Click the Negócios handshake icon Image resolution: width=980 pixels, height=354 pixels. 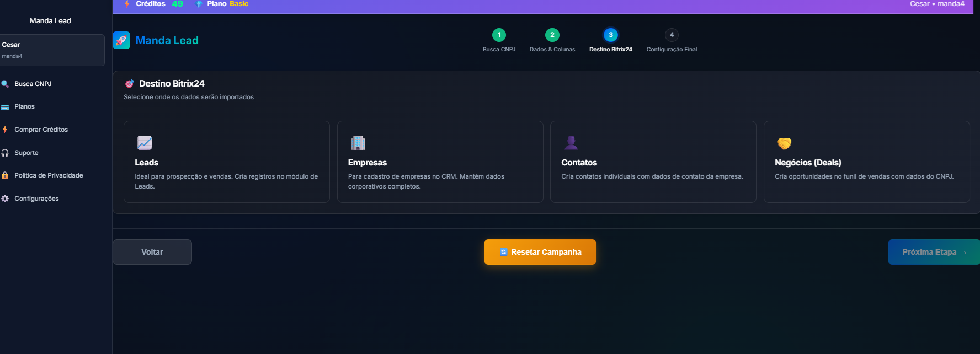pos(784,143)
